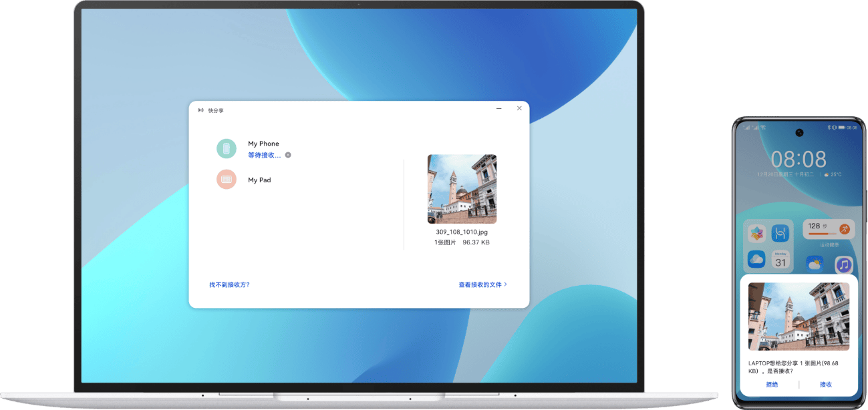Screen dimensions: 868x410
Task: Tap the orange running figure icon
Action: [x=845, y=229]
